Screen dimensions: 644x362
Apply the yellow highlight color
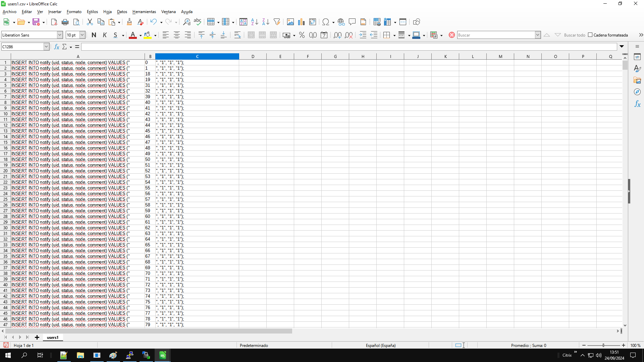pos(148,35)
